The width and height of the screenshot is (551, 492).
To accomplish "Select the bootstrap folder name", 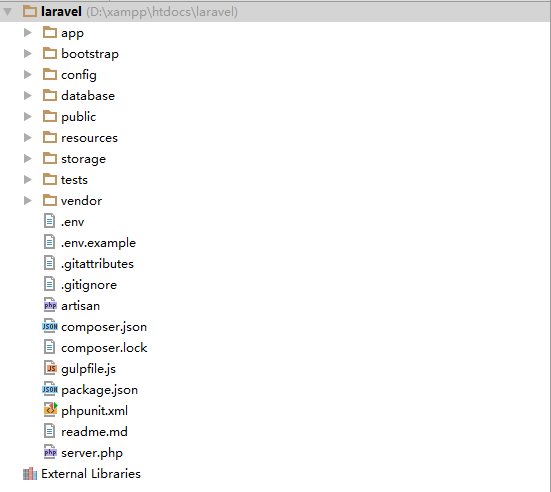I will coord(90,54).
